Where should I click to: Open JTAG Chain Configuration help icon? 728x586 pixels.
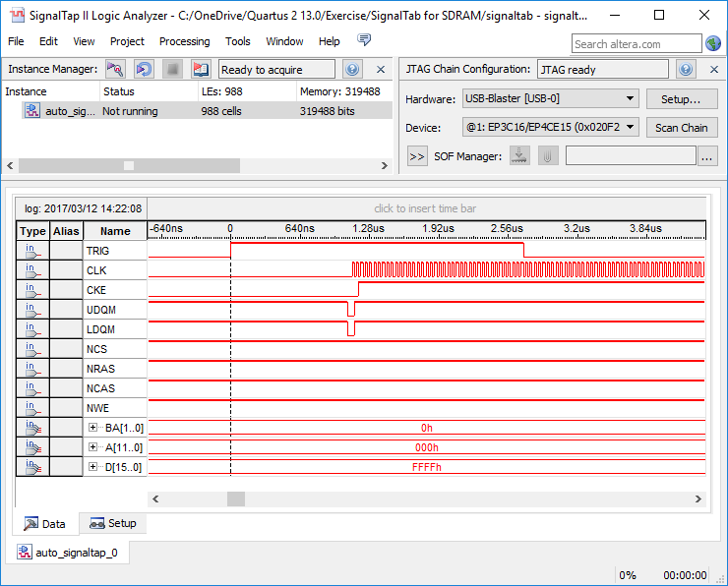click(x=686, y=70)
